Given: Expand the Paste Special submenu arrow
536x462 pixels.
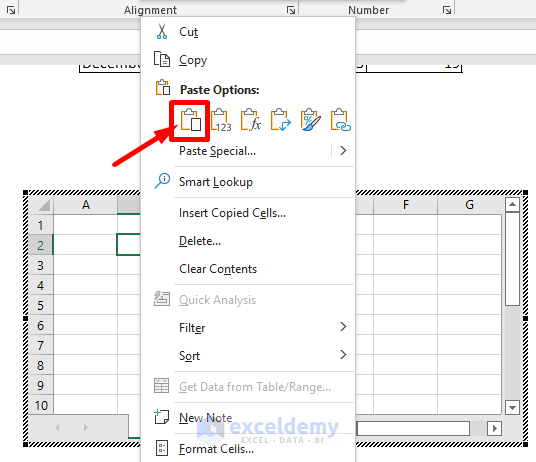Looking at the screenshot, I should pyautogui.click(x=343, y=151).
